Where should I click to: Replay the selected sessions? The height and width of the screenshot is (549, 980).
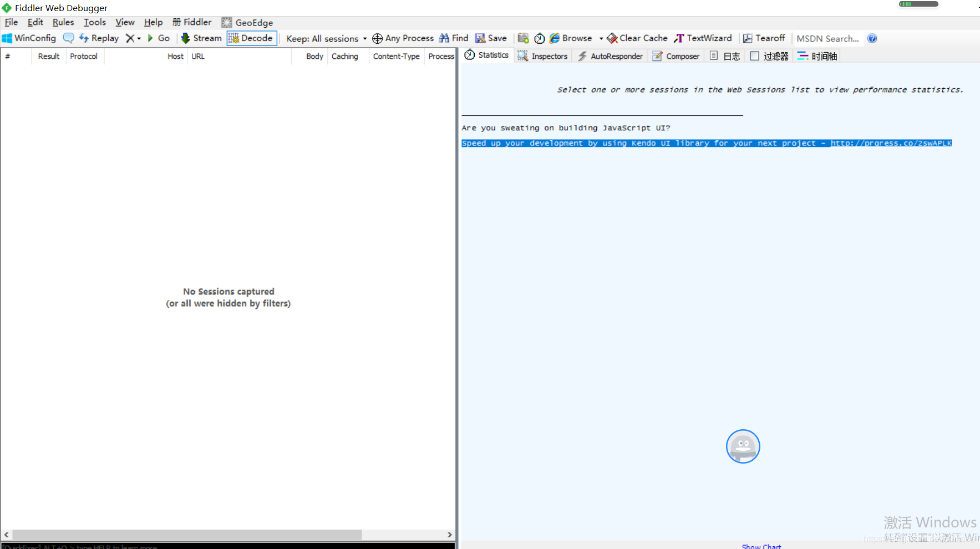point(99,38)
